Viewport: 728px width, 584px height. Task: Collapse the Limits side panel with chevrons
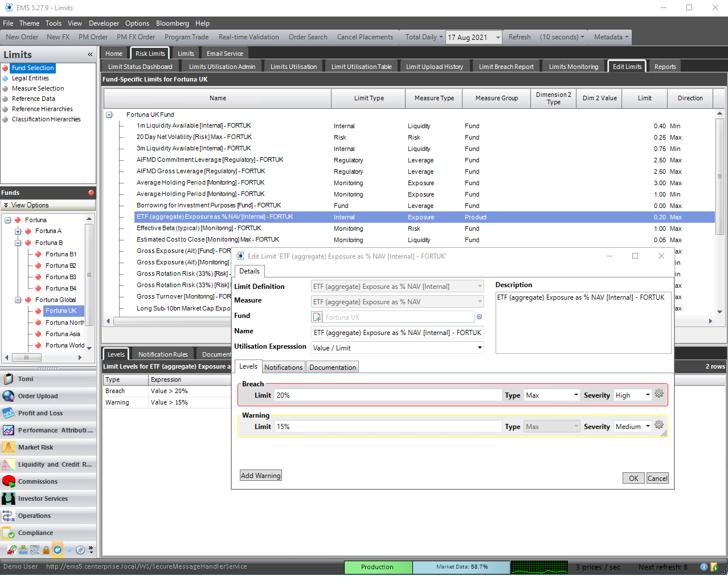point(90,55)
